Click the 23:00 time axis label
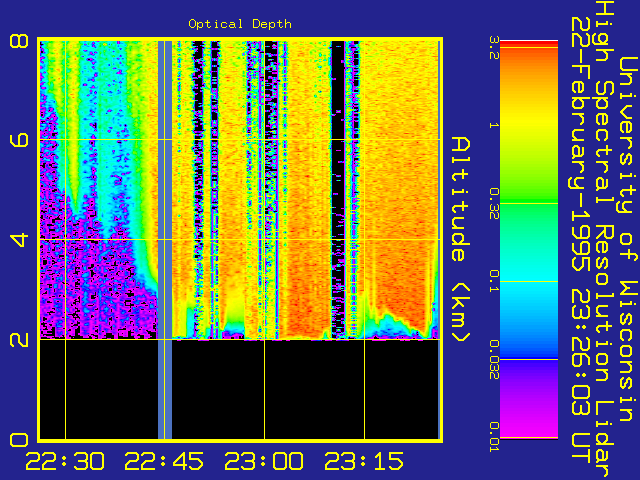Image resolution: width=640 pixels, height=480 pixels. pos(264,461)
